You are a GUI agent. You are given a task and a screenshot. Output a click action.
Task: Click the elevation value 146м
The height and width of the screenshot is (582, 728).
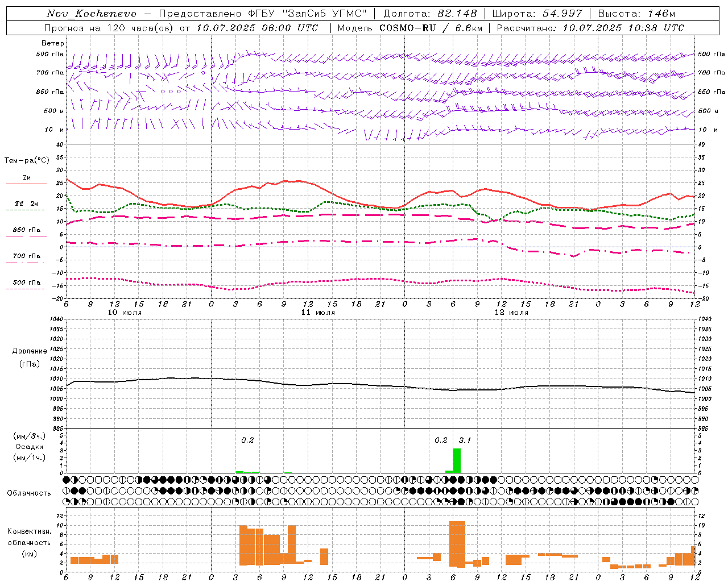point(661,14)
